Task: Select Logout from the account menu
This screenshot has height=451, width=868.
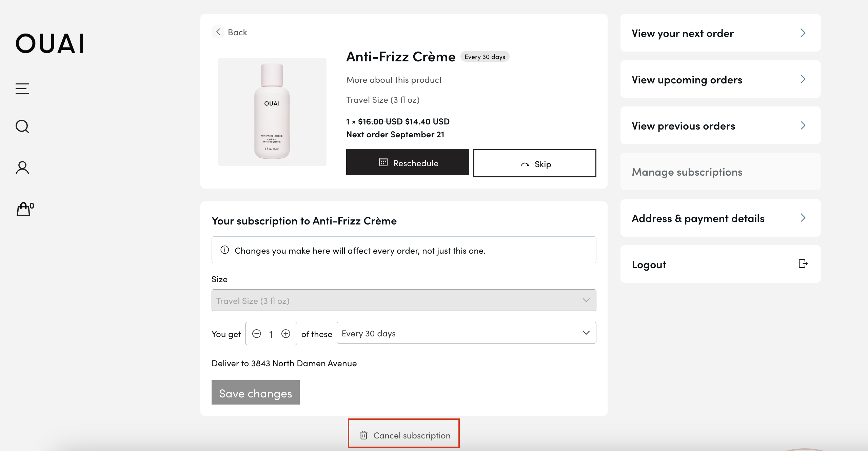Action: click(721, 264)
